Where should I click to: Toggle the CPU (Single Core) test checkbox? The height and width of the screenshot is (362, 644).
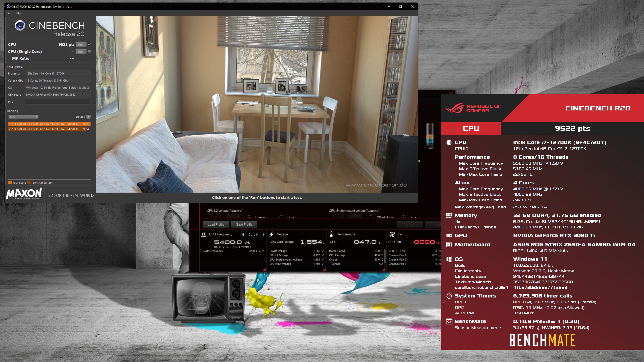[x=89, y=51]
